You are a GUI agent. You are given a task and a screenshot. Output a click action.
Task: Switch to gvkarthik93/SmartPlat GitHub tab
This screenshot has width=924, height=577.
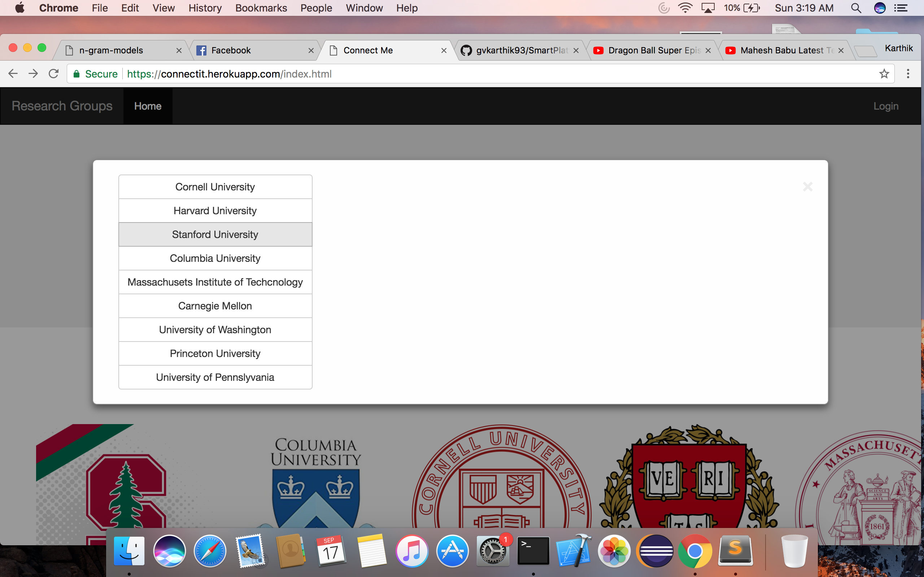click(521, 50)
